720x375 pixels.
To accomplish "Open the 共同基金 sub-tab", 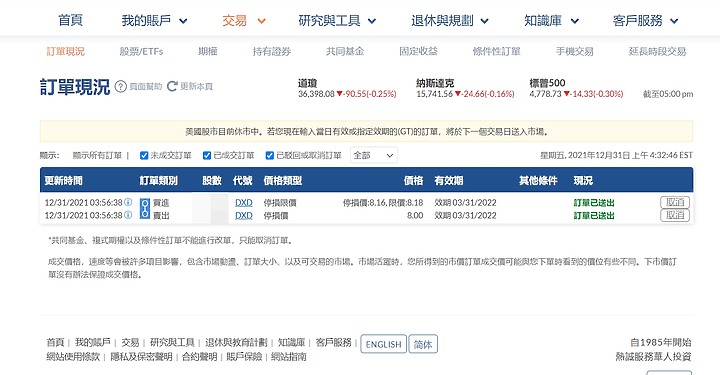I will click(x=345, y=51).
